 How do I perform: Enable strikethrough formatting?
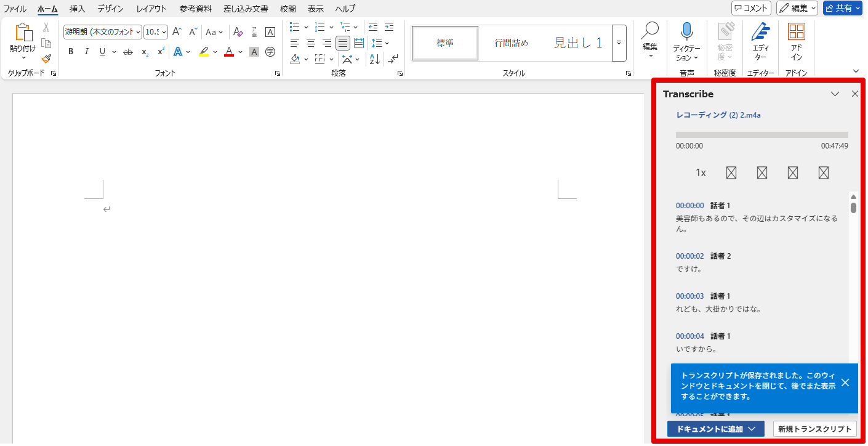click(127, 51)
